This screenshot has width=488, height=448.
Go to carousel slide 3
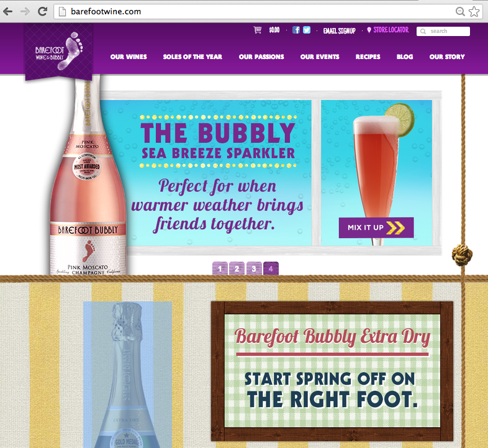click(254, 268)
